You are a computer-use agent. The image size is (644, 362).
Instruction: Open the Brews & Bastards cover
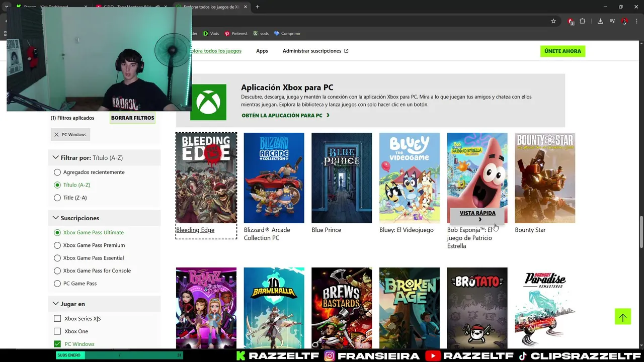pos(342,308)
